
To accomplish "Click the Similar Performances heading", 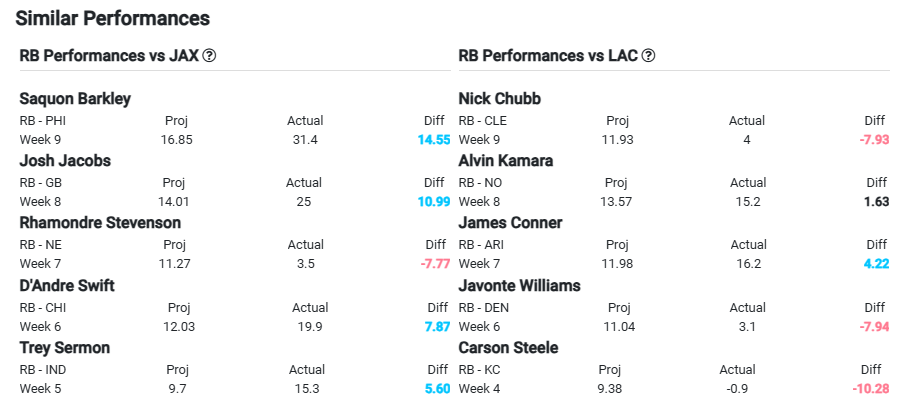I will coord(112,18).
